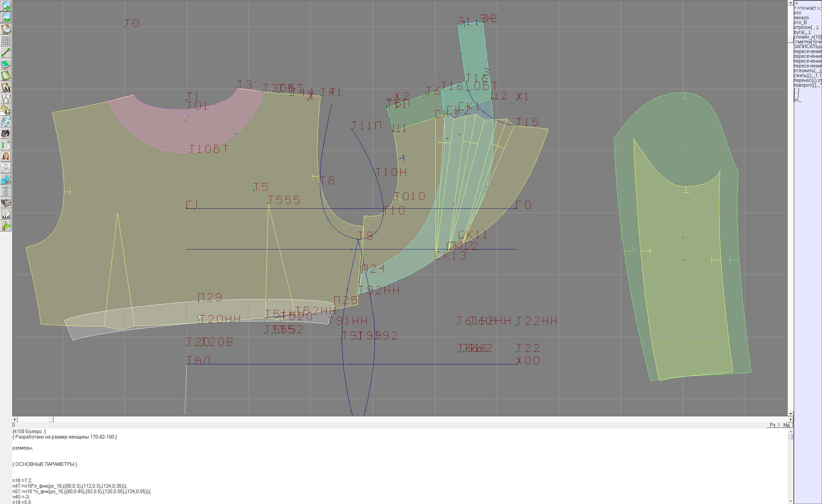Click the horizontal scrollbar right arrow
This screenshot has width=822, height=504.
790,419
